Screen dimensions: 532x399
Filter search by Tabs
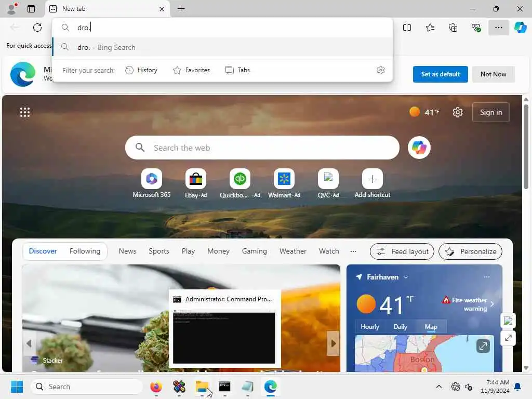click(237, 70)
